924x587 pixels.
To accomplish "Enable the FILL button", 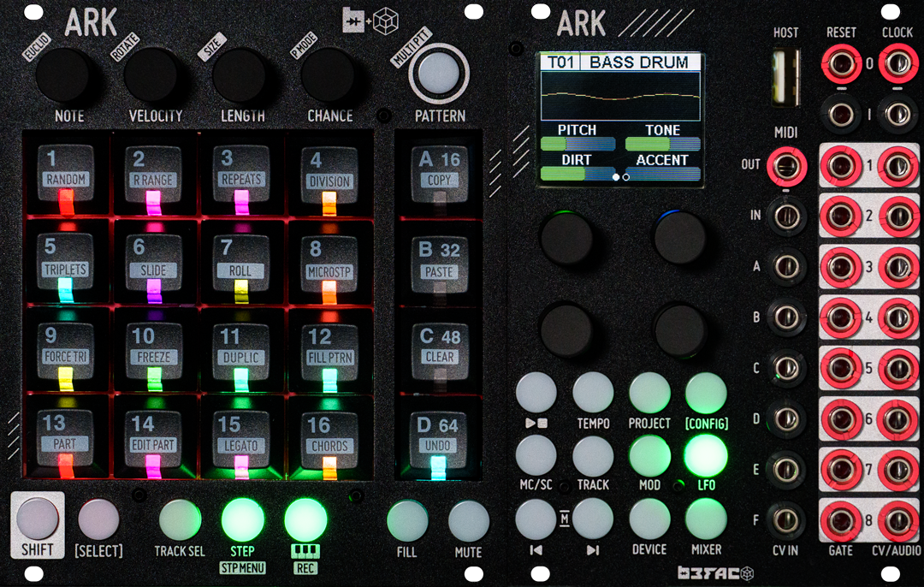I will 407,521.
